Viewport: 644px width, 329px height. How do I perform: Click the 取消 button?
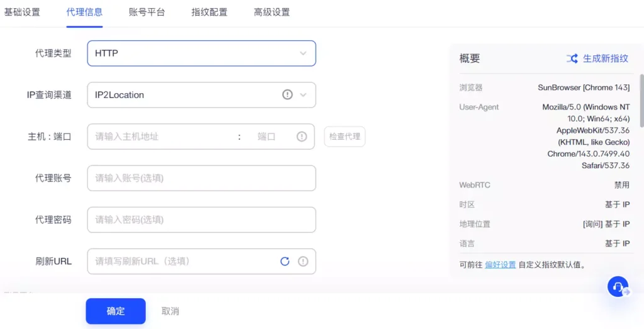(x=170, y=311)
